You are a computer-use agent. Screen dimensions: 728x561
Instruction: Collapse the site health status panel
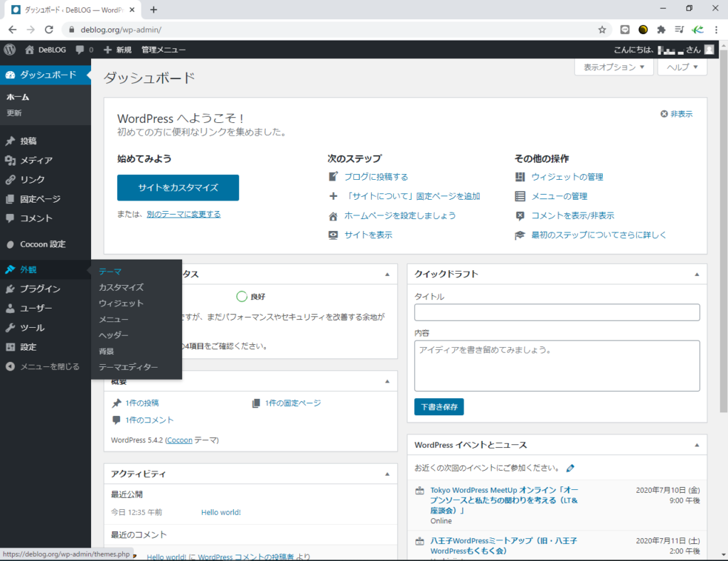coord(387,274)
